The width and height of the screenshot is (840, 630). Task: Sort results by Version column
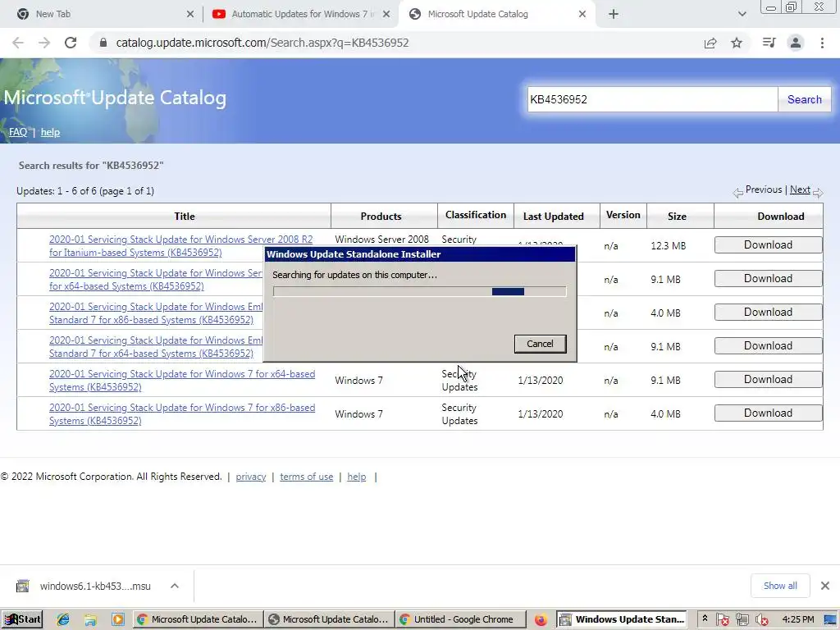tap(623, 215)
